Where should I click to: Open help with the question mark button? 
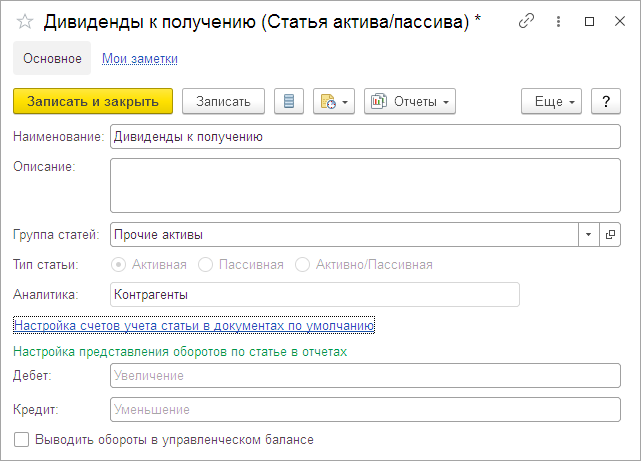(606, 101)
